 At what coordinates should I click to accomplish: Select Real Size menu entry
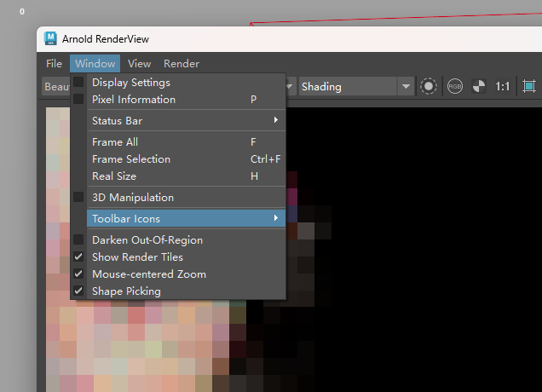187,176
